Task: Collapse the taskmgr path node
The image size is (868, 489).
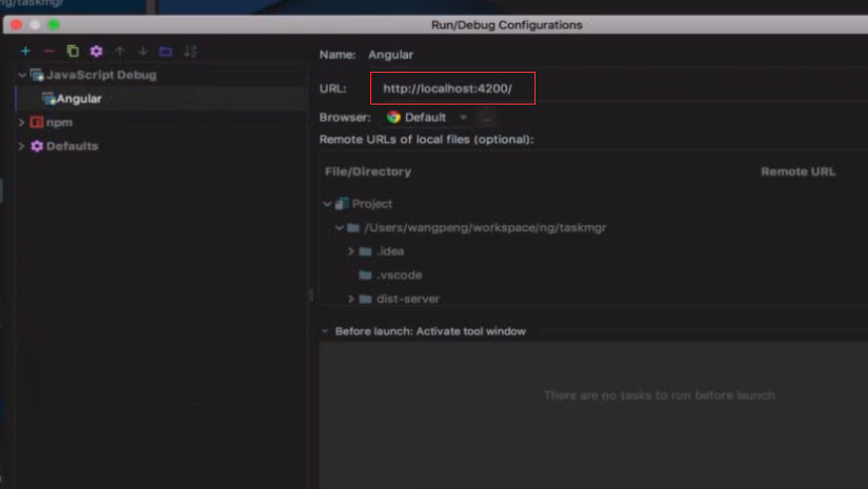Action: click(339, 228)
